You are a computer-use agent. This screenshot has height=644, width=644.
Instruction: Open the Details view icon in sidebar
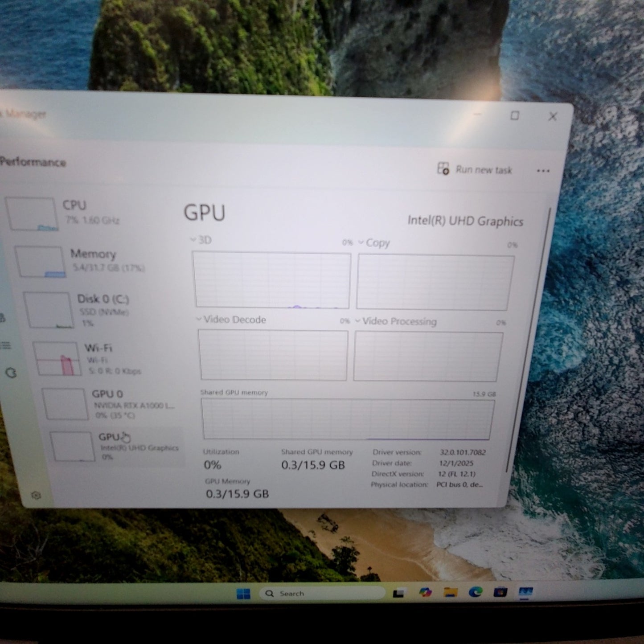tap(6, 345)
